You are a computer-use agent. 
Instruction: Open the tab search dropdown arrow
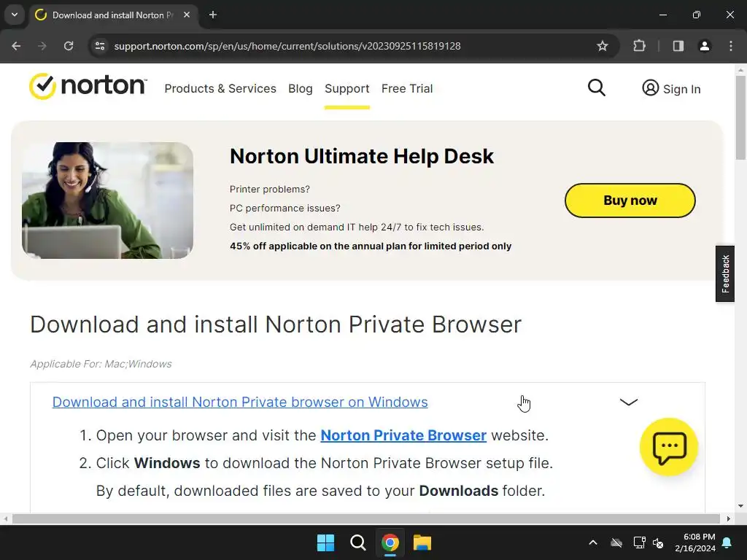15,15
